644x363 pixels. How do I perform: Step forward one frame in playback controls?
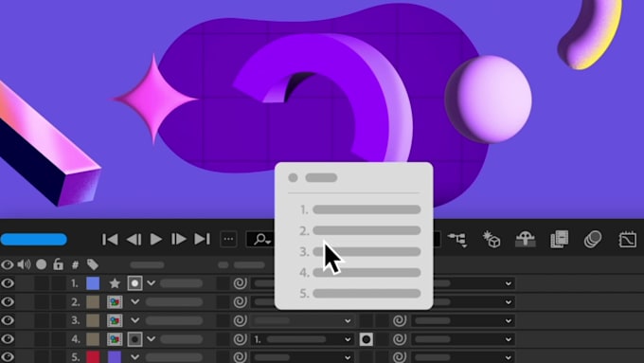tap(179, 239)
